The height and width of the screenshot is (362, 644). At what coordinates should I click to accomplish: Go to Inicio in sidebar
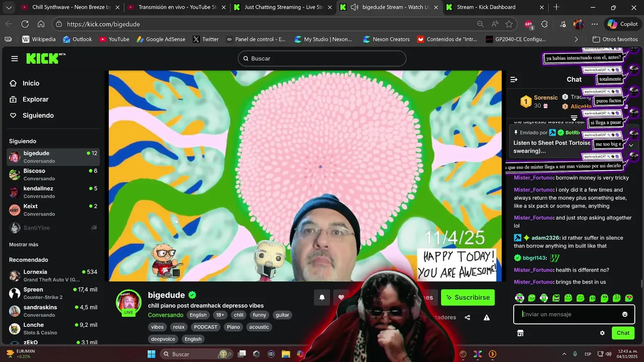point(31,83)
